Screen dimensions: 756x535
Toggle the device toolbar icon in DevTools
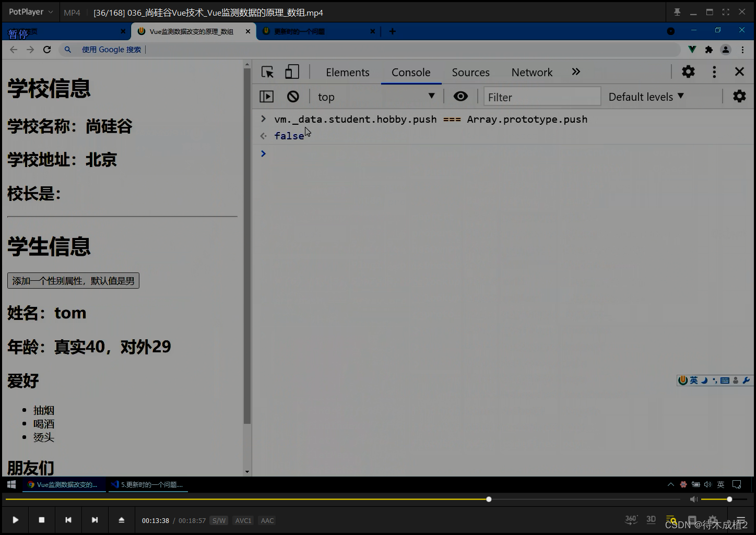pyautogui.click(x=292, y=72)
